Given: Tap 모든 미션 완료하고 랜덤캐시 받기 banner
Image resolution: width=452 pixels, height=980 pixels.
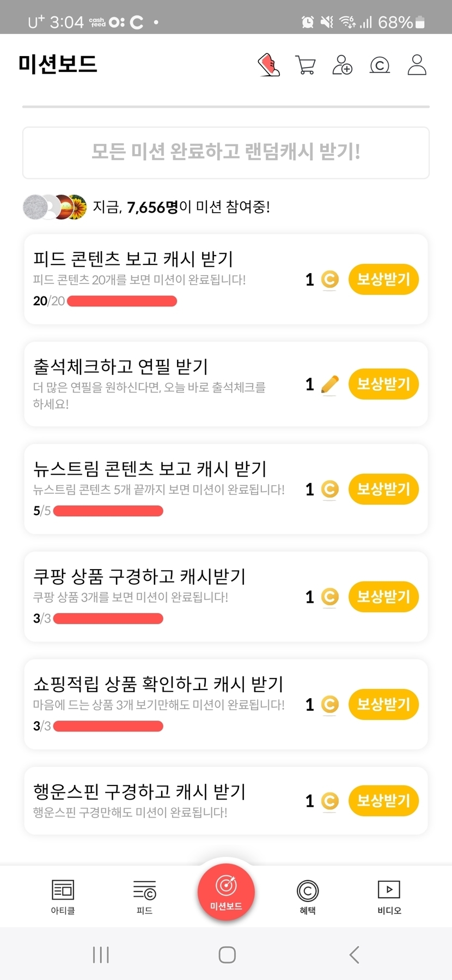Looking at the screenshot, I should [x=226, y=153].
